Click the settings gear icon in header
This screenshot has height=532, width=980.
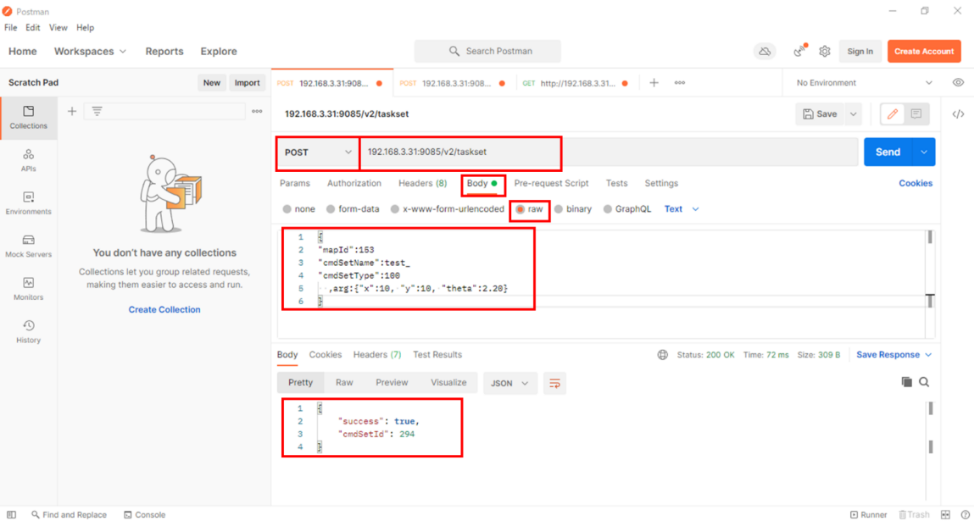click(x=824, y=52)
